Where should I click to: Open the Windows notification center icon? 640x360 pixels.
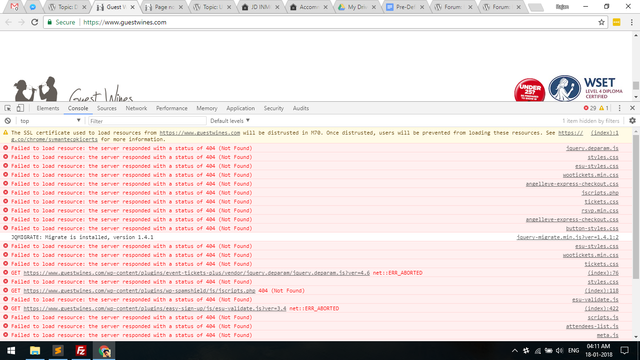click(x=624, y=351)
